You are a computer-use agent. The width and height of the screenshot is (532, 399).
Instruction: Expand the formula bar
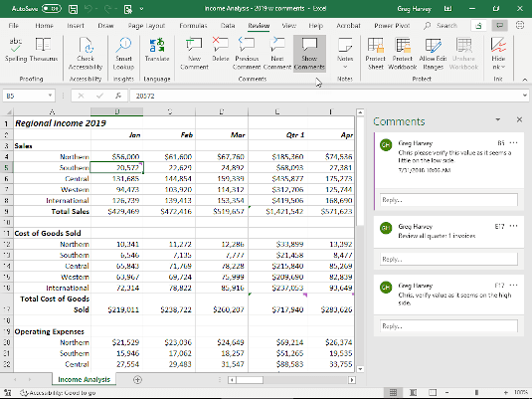click(x=525, y=96)
